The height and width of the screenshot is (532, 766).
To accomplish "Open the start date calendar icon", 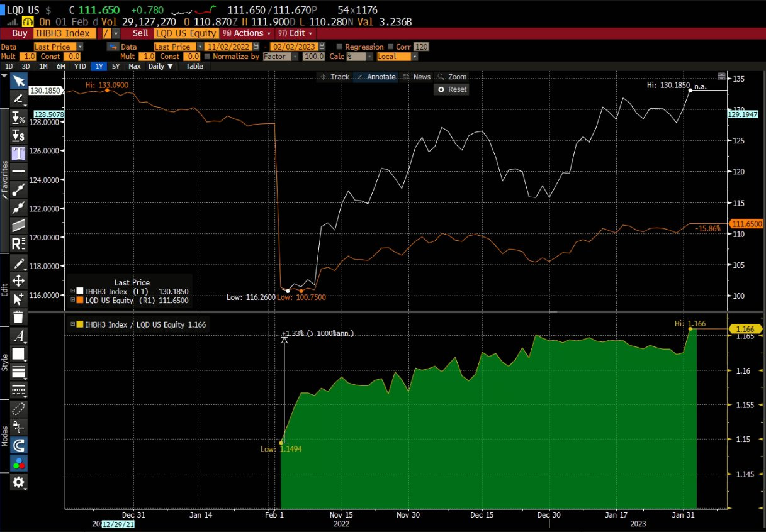I will pyautogui.click(x=255, y=47).
